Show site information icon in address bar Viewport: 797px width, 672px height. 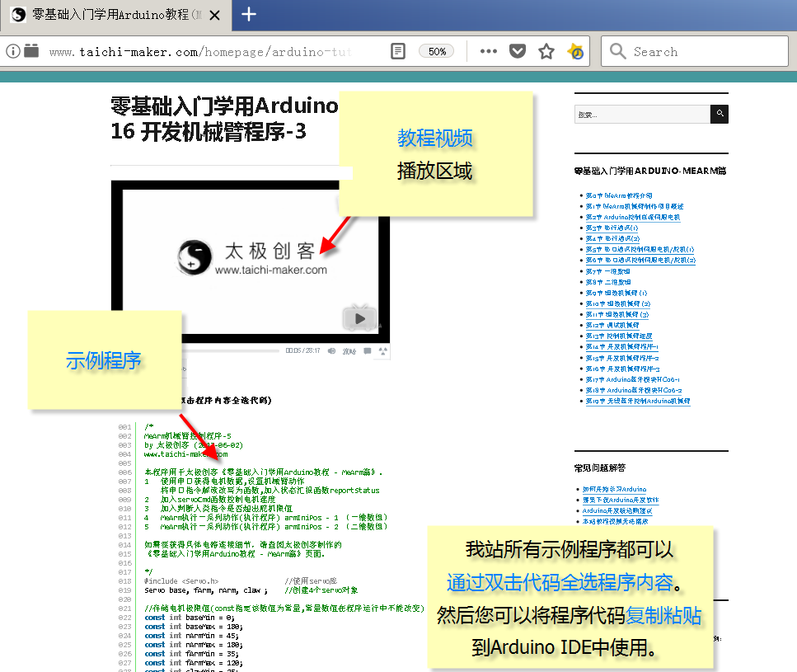point(13,51)
